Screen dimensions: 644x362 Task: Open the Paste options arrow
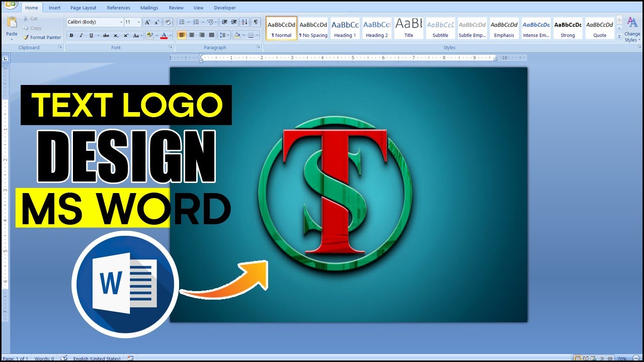tap(12, 39)
